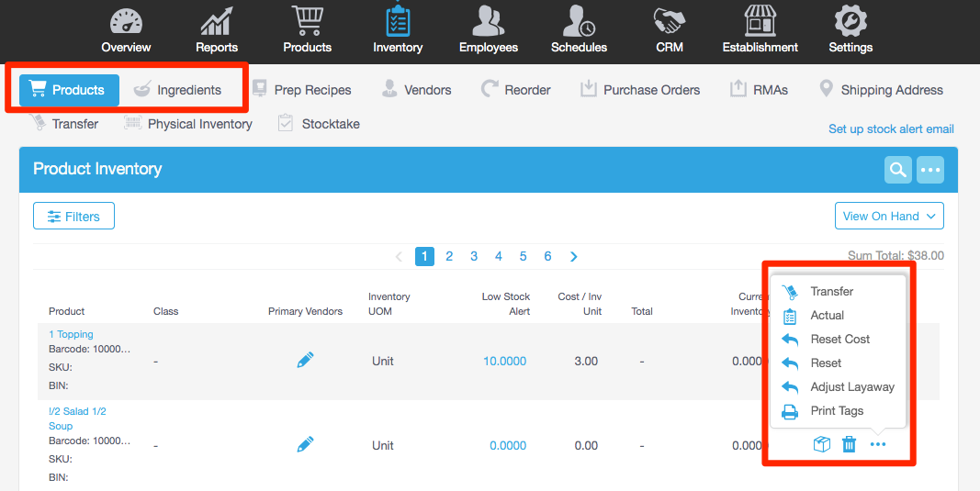Edit primary vendor pencil for 1 Topping
Viewport: 980px width, 491px height.
click(306, 361)
